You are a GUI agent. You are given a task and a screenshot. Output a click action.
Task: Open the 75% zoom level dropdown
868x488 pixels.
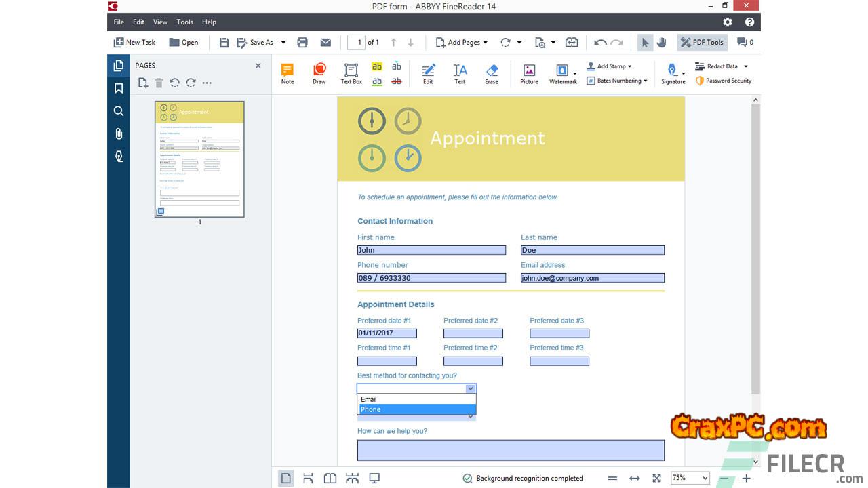click(x=690, y=478)
